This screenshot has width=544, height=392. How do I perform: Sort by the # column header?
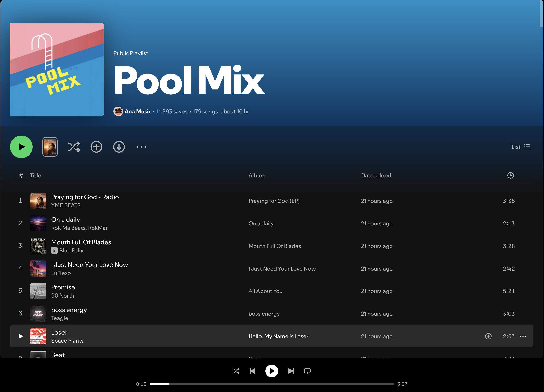click(x=21, y=175)
